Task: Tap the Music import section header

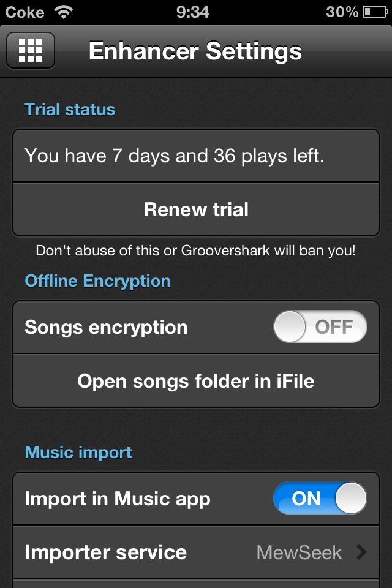Action: click(x=78, y=452)
